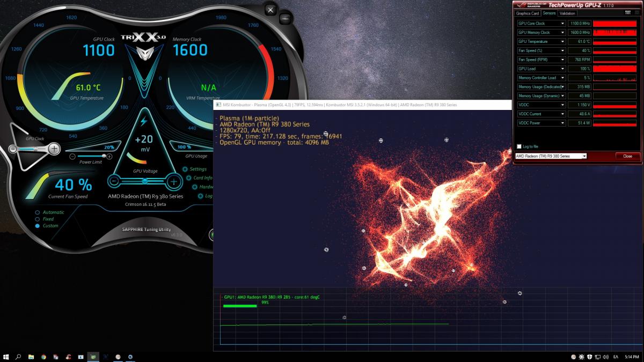Lower GPU Voltage with the minus button
Viewport: 644px width, 362px height.
tap(115, 181)
